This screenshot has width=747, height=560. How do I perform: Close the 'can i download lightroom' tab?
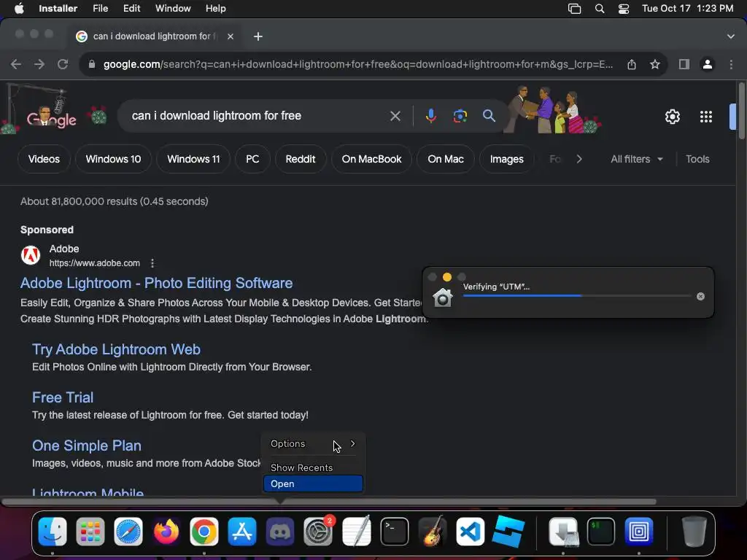click(230, 36)
